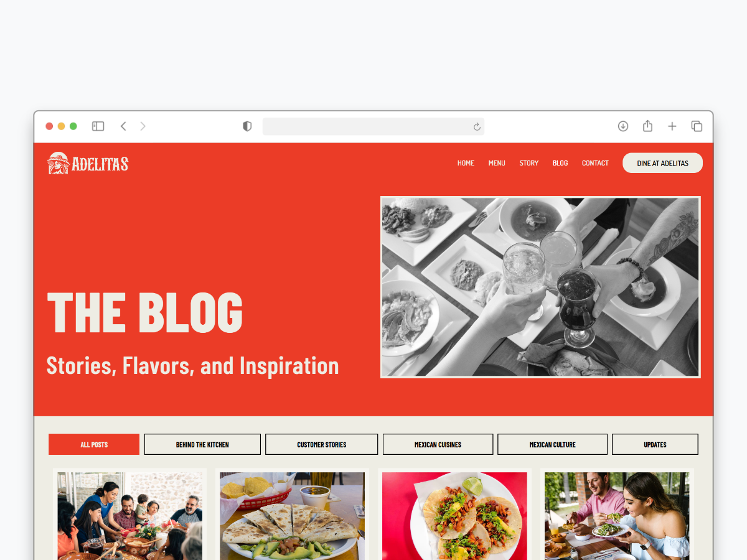747x560 pixels.
Task: Go back with the left arrow
Action: pyautogui.click(x=123, y=126)
